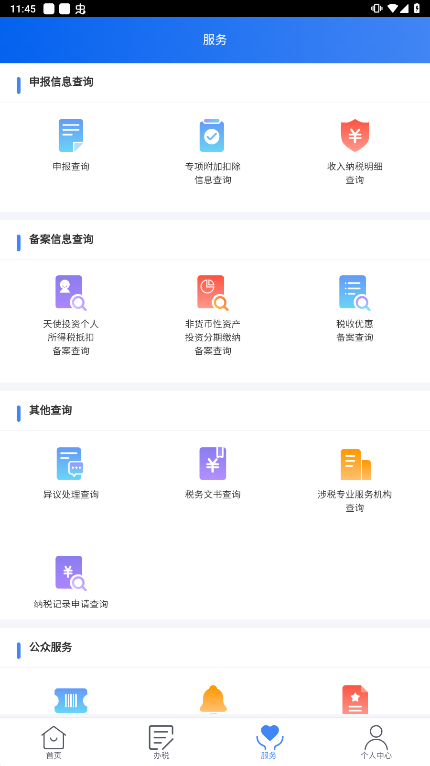Image resolution: width=430 pixels, height=766 pixels.
Task: Switch to the 办税 tab
Action: click(161, 742)
